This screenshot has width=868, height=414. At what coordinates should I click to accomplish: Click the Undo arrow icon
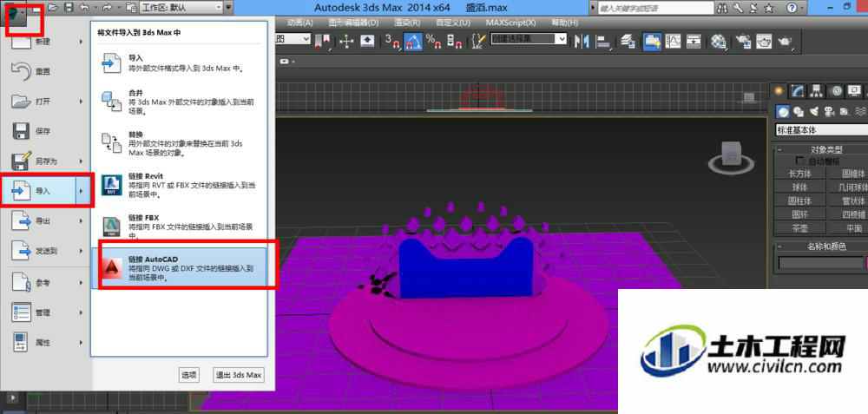(85, 7)
